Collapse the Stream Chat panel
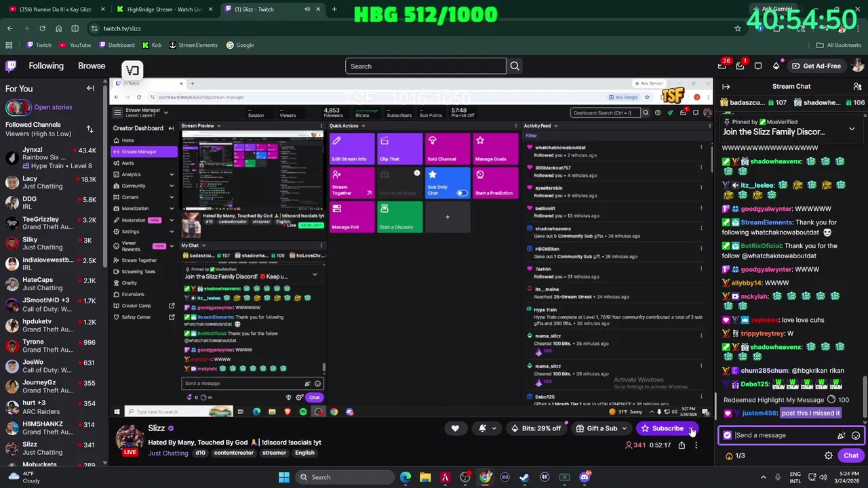This screenshot has width=868, height=488. click(x=726, y=87)
